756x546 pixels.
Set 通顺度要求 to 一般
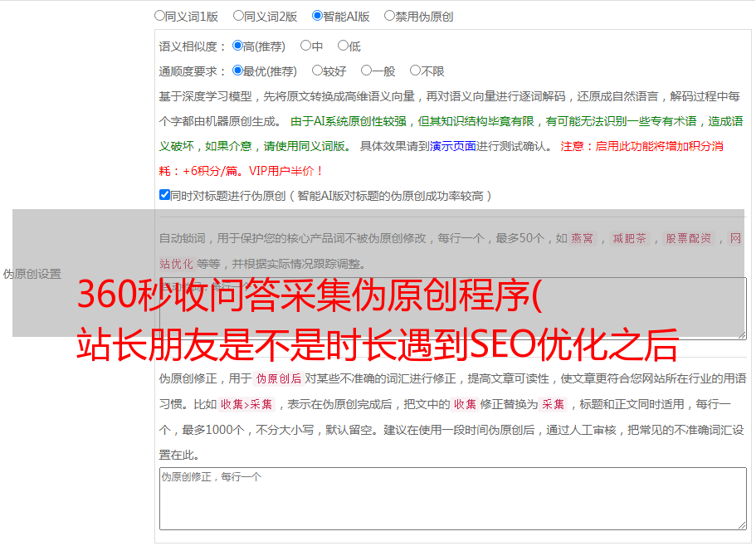[x=366, y=71]
